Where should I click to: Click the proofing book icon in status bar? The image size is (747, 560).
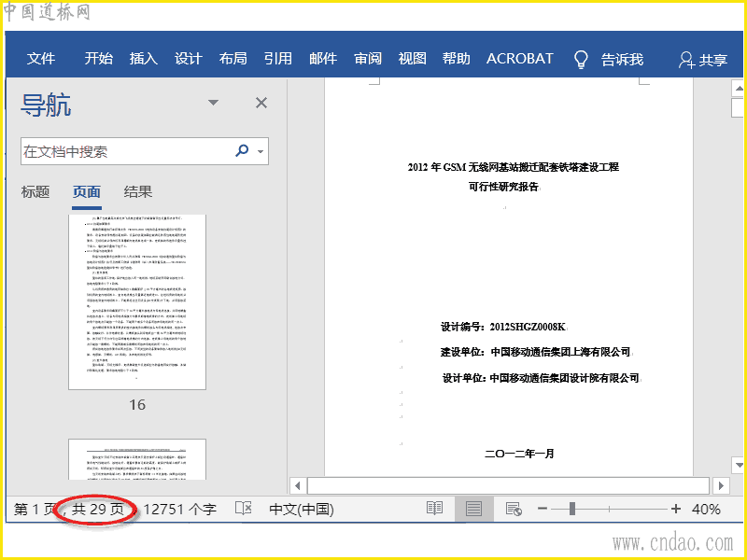244,509
